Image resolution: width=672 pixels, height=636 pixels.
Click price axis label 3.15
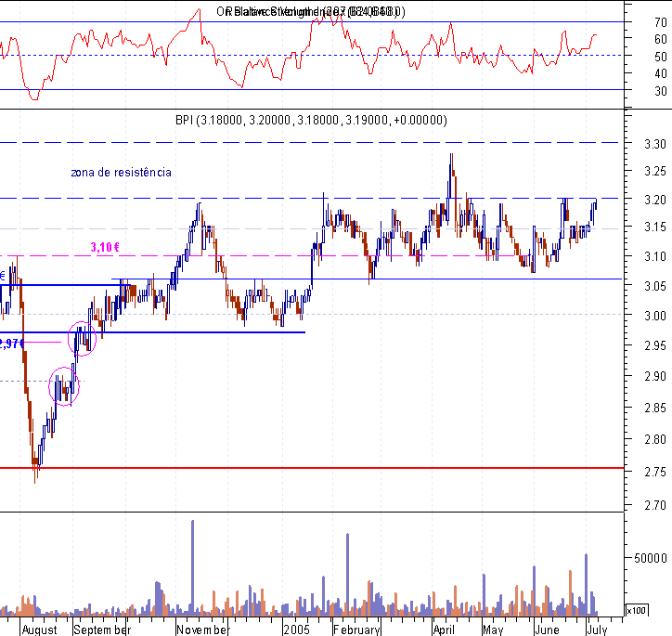click(655, 227)
